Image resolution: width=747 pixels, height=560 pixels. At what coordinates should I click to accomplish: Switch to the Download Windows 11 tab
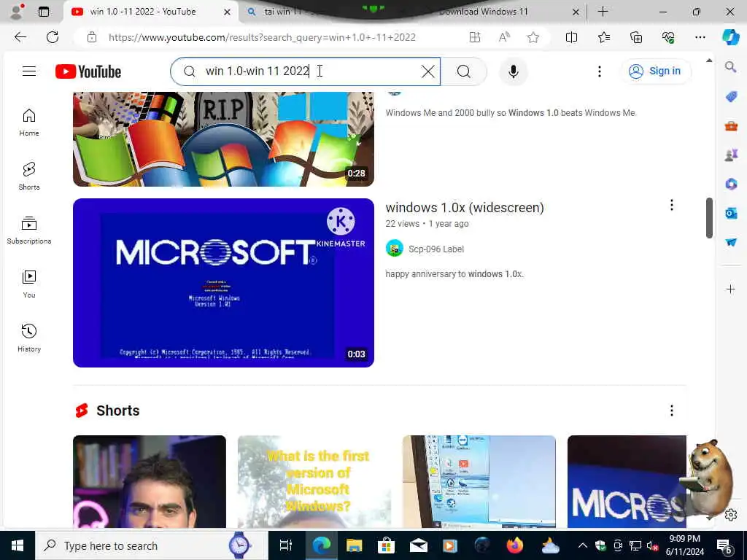tap(483, 12)
